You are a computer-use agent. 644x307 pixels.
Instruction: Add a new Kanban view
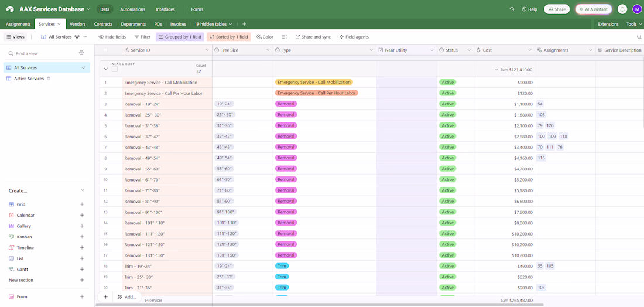(x=82, y=237)
